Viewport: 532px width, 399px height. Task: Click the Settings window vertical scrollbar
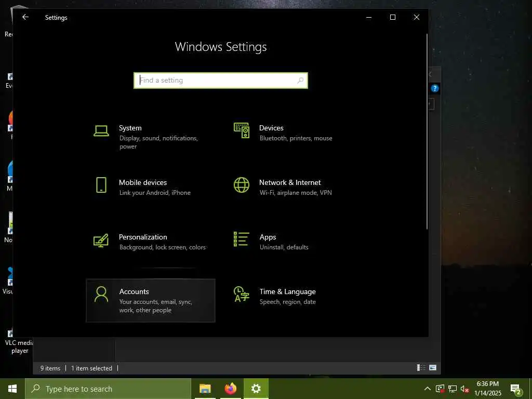pos(427,131)
